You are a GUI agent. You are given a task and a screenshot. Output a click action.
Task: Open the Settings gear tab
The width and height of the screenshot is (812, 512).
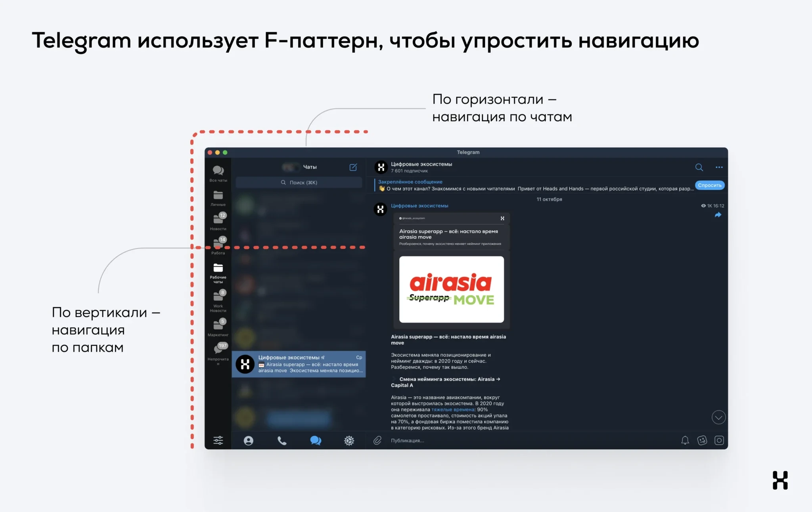[x=349, y=440]
